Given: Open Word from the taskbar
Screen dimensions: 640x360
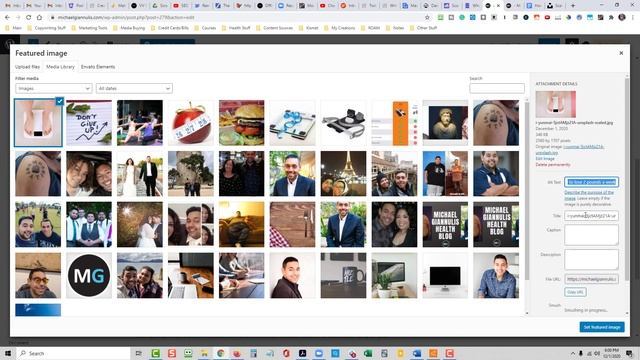Looking at the screenshot, I should point(416,353).
